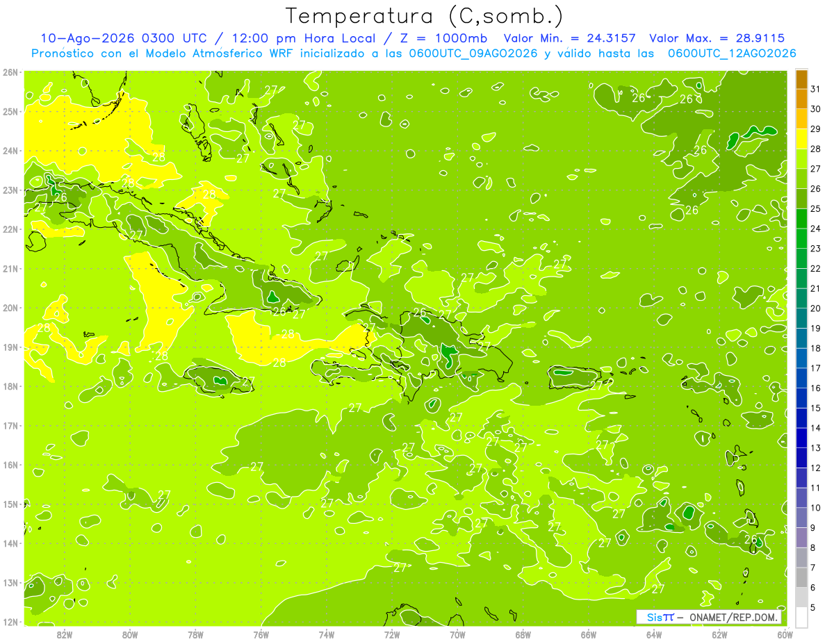Click the 20N latitude axis label
Screen dimensions: 834x644
[10, 308]
